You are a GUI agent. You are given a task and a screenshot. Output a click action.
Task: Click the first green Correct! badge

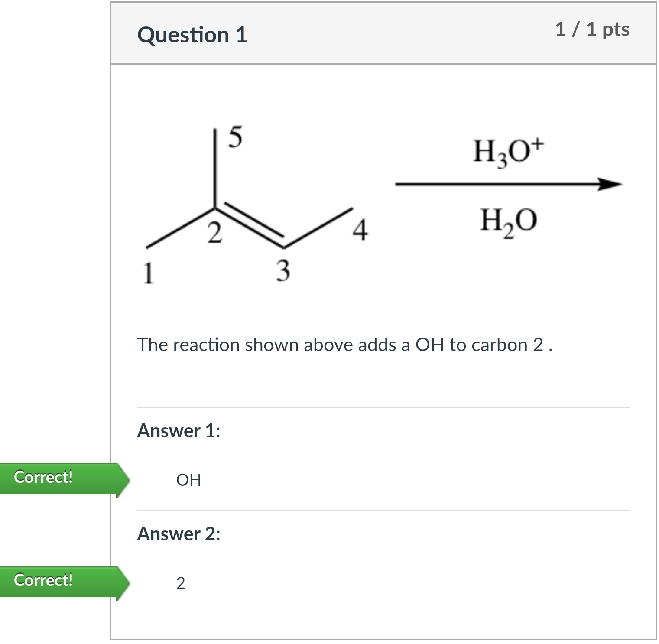coord(43,477)
